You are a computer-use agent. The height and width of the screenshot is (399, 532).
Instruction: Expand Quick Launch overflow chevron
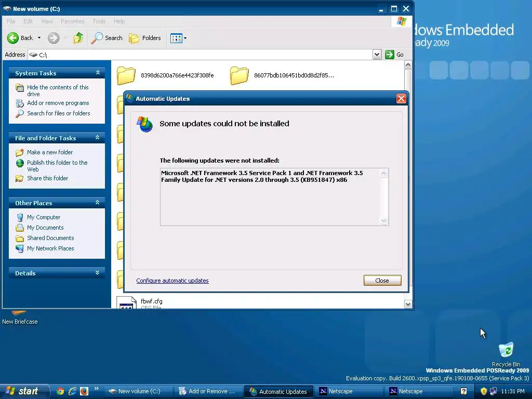(96, 389)
